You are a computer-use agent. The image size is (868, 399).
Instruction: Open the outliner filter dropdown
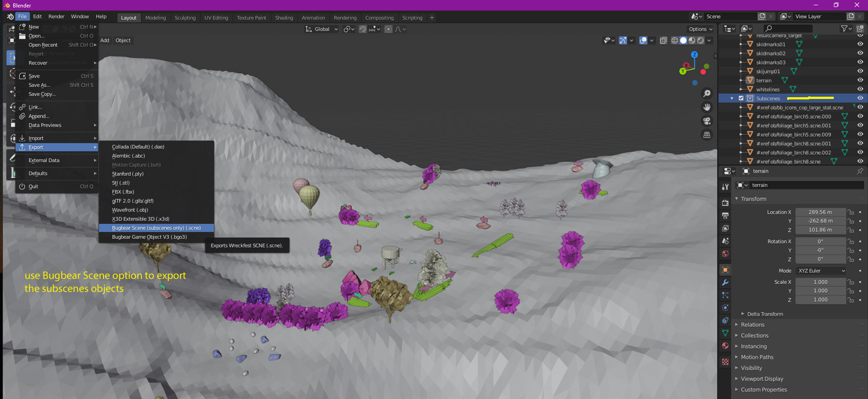click(847, 28)
